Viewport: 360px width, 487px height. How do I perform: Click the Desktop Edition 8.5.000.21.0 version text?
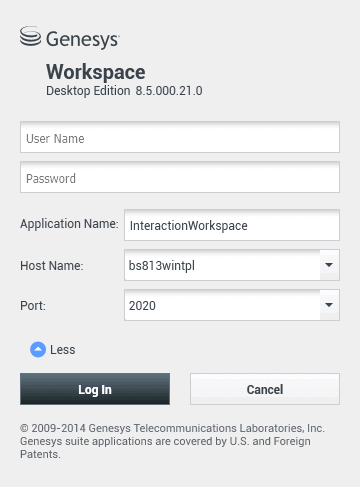124,91
